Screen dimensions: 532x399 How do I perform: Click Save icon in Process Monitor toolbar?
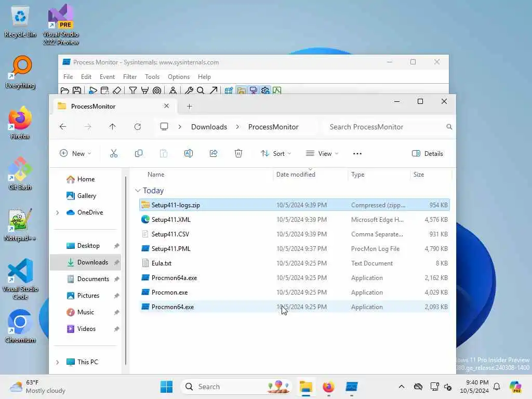click(x=77, y=90)
